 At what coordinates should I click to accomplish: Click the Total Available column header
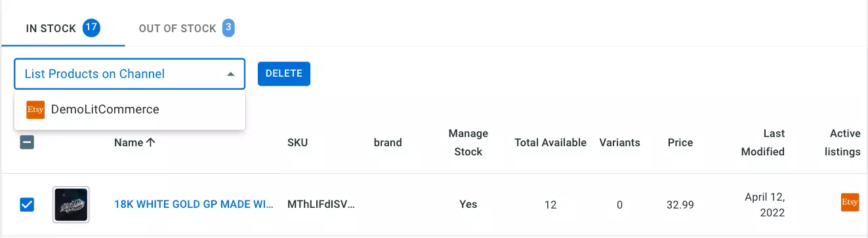(x=550, y=142)
